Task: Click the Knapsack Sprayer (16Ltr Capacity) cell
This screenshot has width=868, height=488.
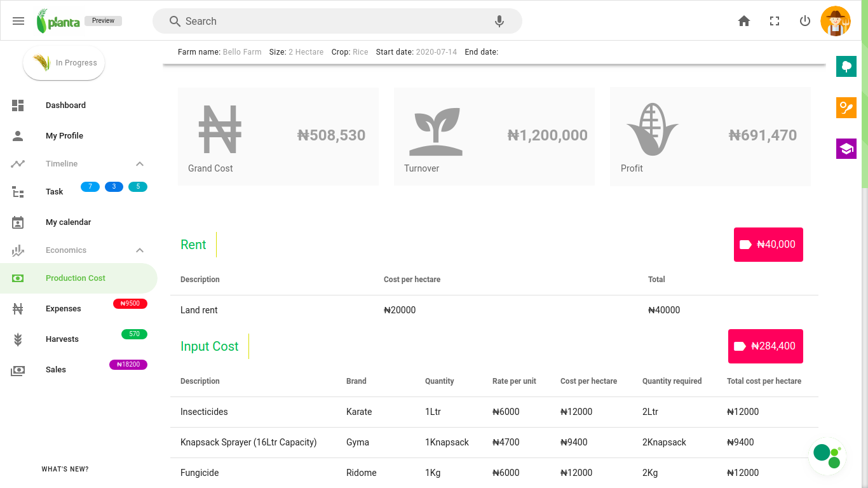Action: click(248, 442)
